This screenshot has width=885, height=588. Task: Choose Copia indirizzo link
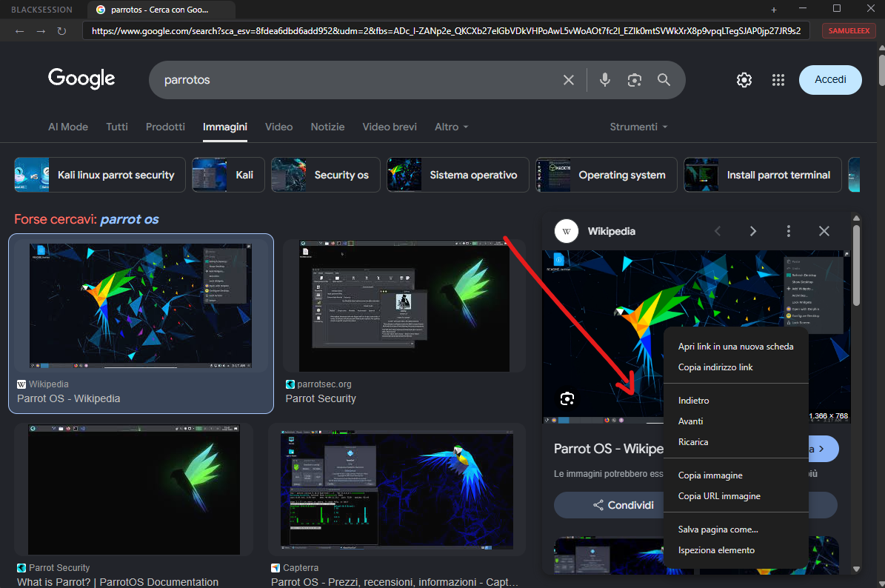point(736,367)
